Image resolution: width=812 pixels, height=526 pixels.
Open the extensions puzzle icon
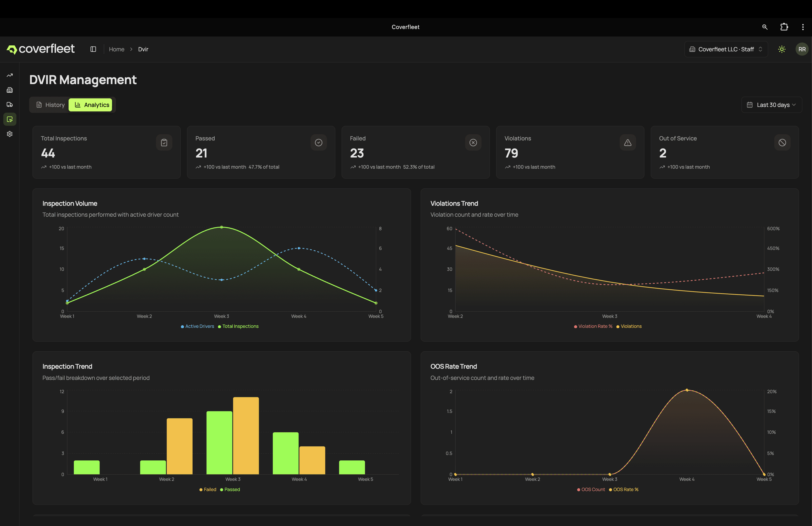[784, 27]
